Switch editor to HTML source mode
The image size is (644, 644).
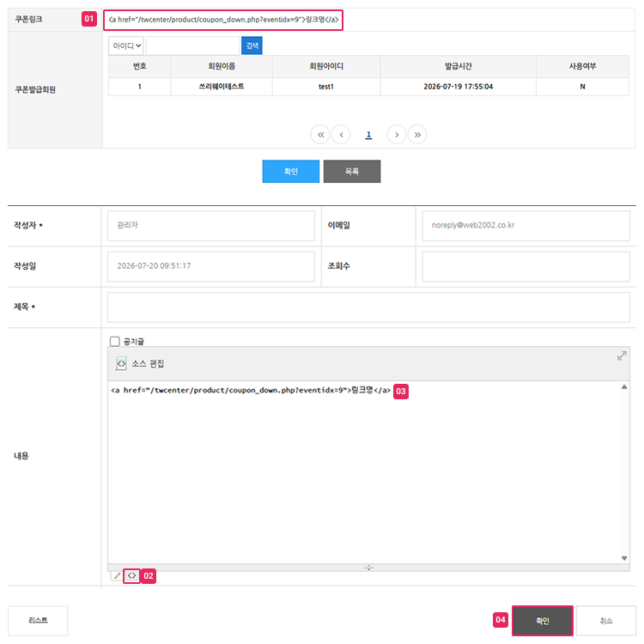[131, 576]
